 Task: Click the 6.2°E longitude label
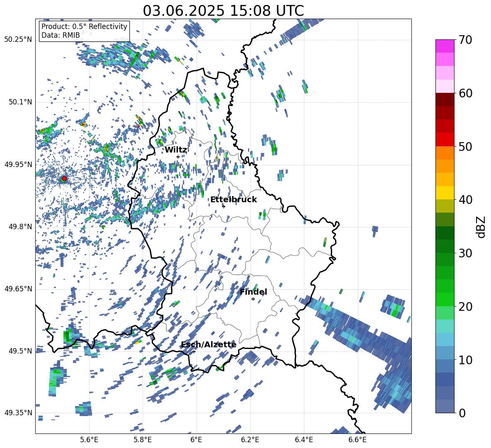250,440
